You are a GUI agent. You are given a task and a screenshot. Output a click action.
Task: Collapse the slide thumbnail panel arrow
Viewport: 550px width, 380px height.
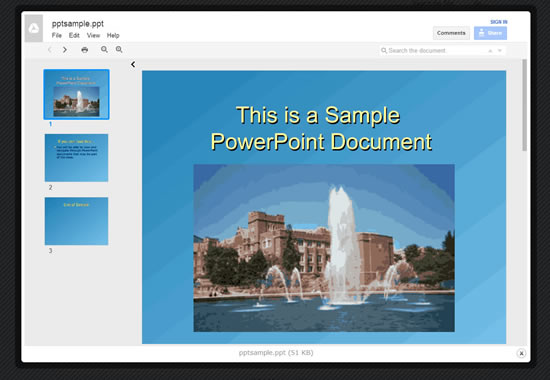coord(133,64)
